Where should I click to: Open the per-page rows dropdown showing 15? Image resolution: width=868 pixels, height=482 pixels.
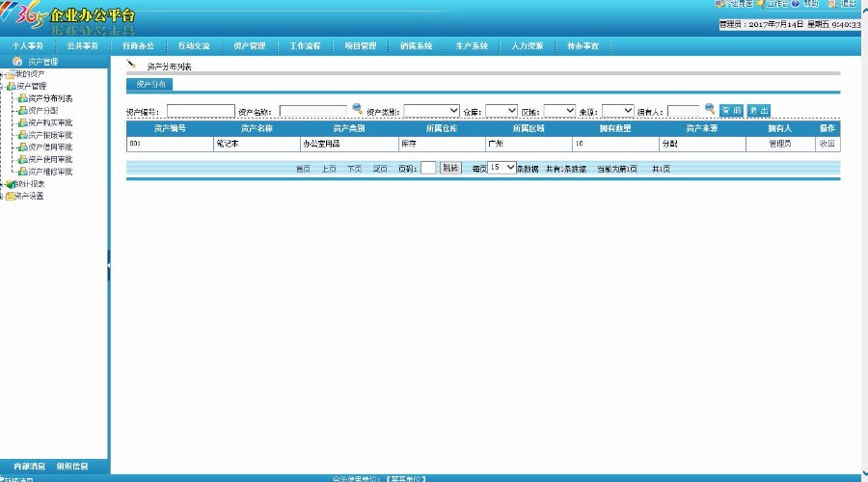click(502, 167)
